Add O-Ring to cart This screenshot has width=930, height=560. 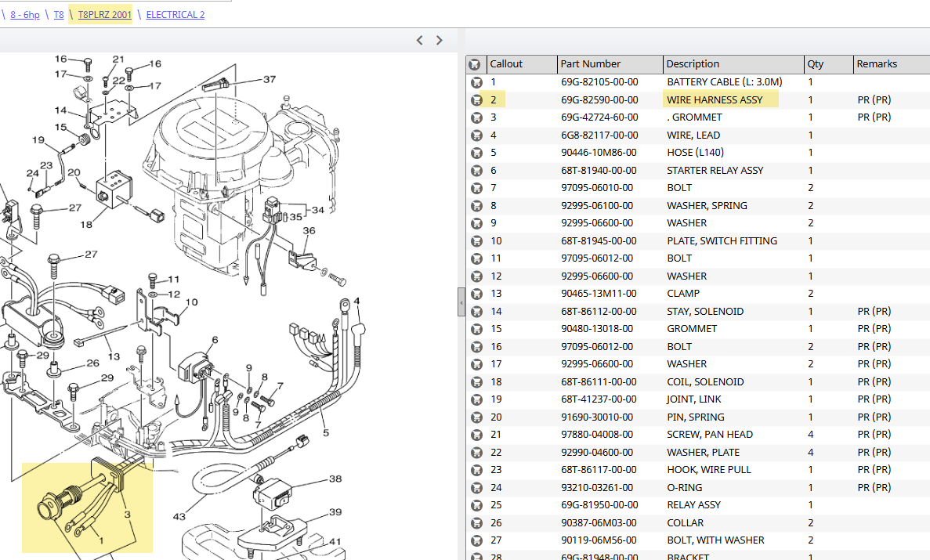click(x=476, y=488)
